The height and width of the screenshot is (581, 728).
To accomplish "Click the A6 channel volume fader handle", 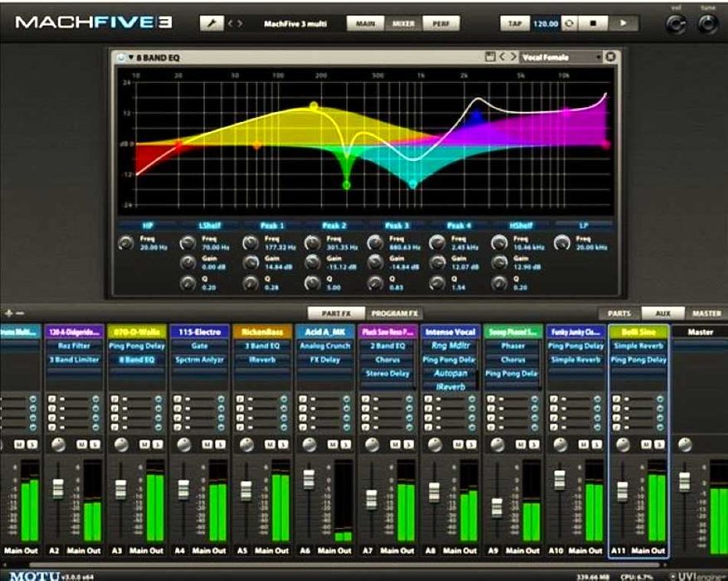I will (309, 479).
